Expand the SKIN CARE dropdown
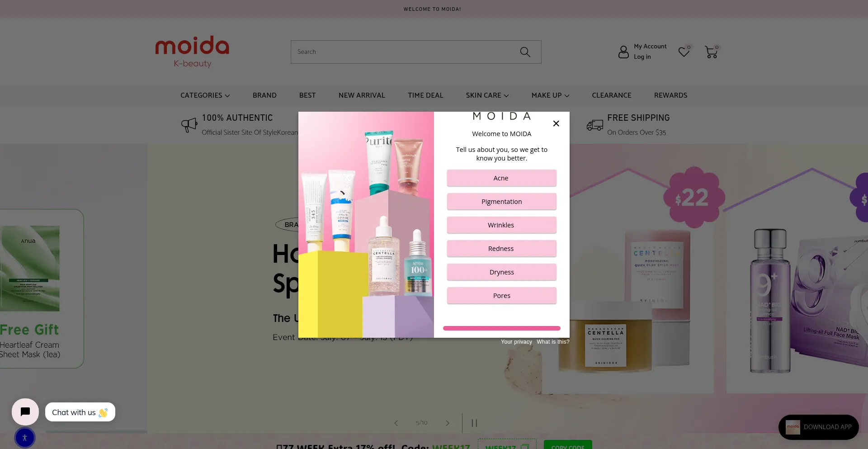The image size is (868, 449). [x=487, y=95]
